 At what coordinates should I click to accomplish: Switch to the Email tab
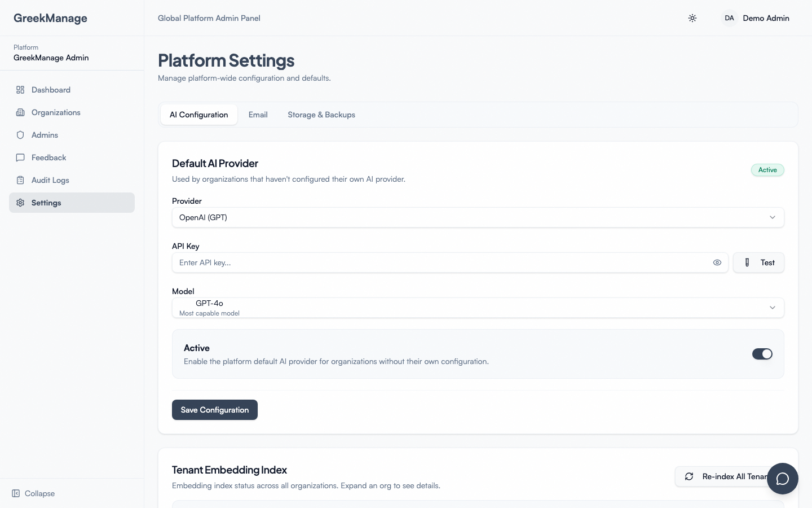coord(258,115)
